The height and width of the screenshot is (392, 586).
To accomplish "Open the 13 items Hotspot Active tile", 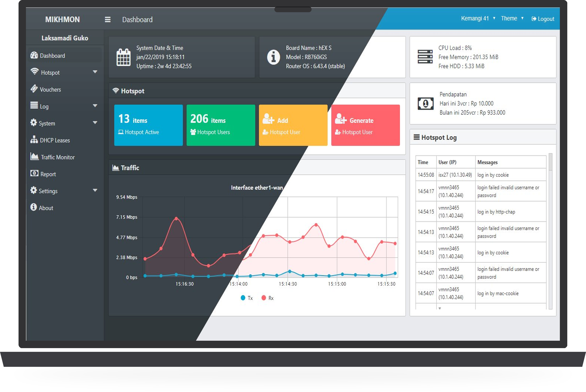I will [x=148, y=125].
